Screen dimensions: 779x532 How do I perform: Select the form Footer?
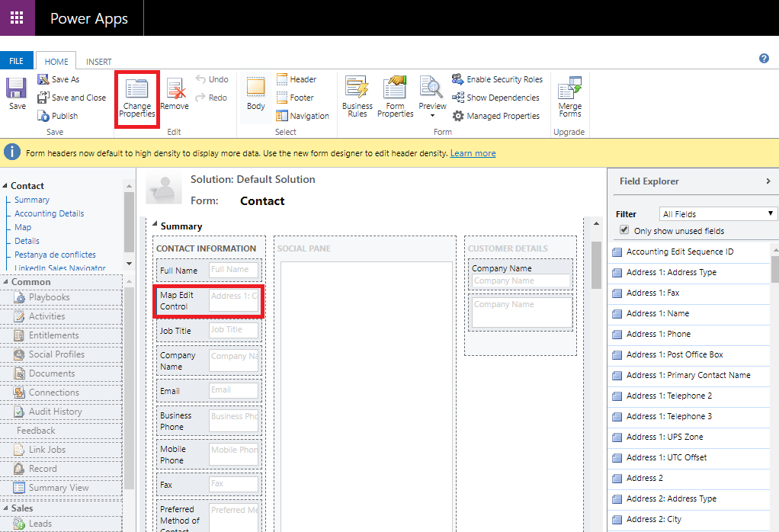point(295,98)
